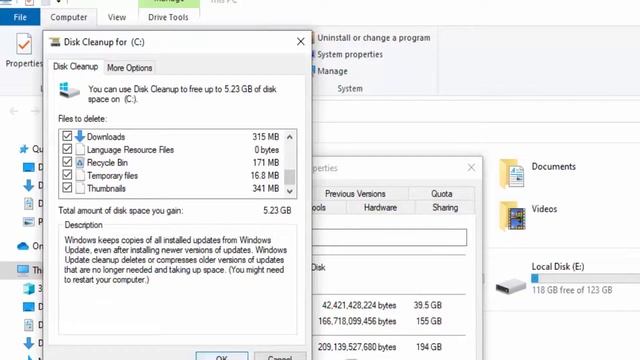The image size is (640, 360).
Task: Click the Thumbnails page icon
Action: pos(80,188)
